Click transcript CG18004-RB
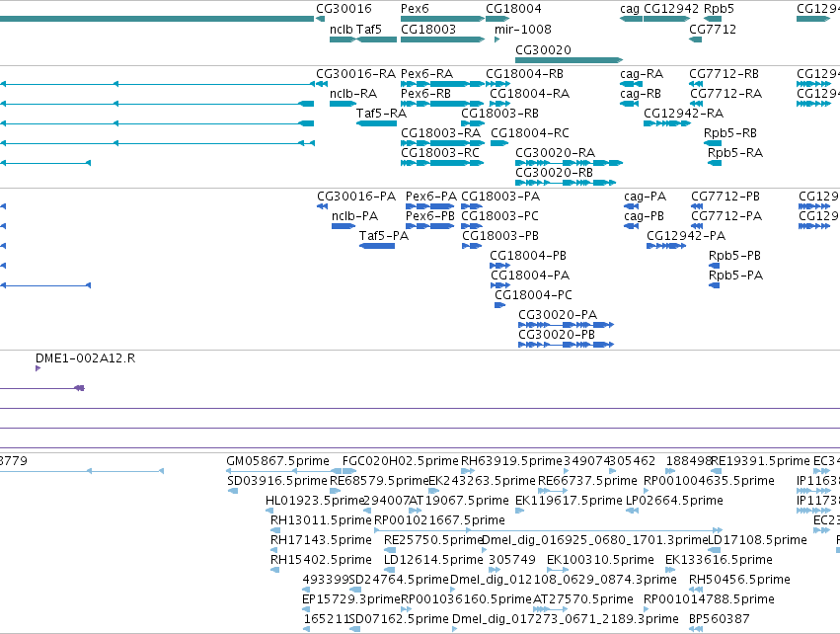This screenshot has height=634, width=840. [524, 73]
